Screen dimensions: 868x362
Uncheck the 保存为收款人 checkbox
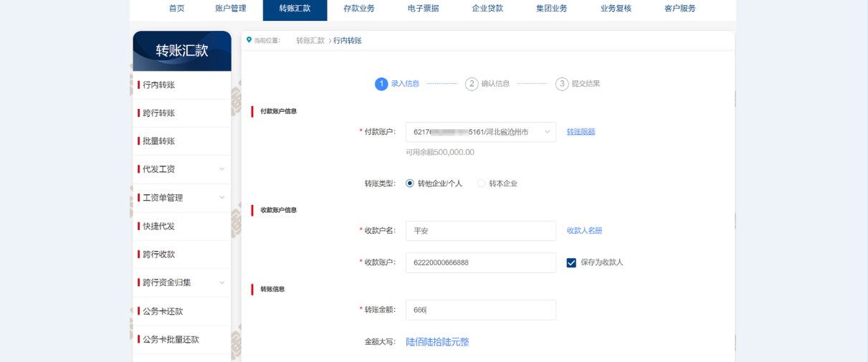pyautogui.click(x=571, y=262)
